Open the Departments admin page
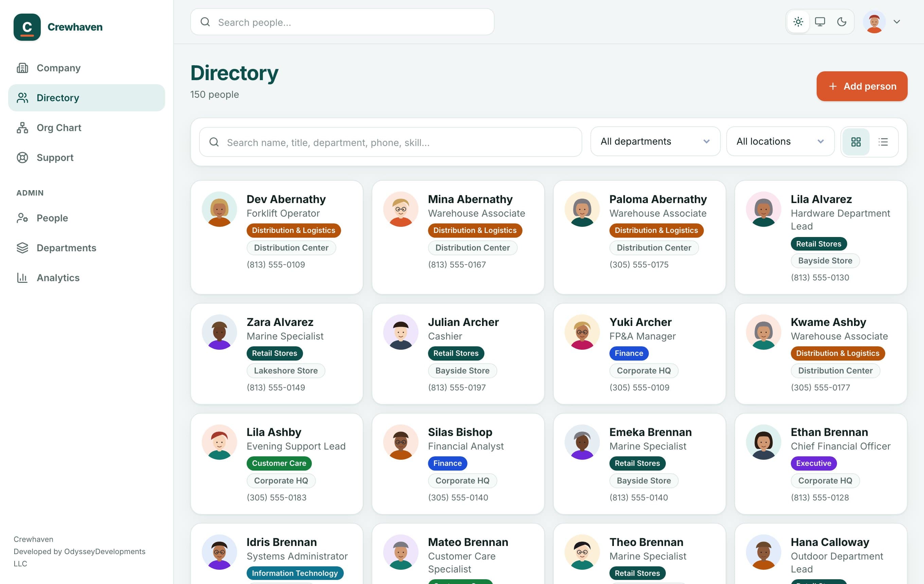Viewport: 924px width, 584px height. [x=86, y=248]
